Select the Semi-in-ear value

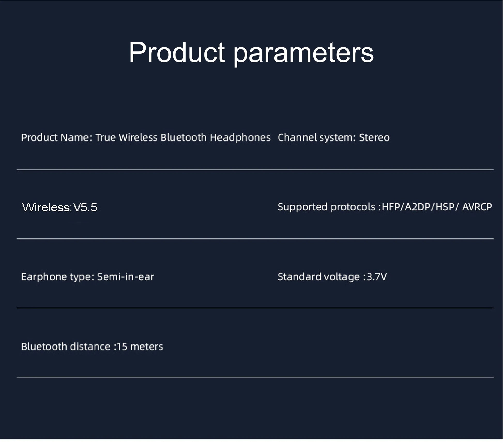126,277
